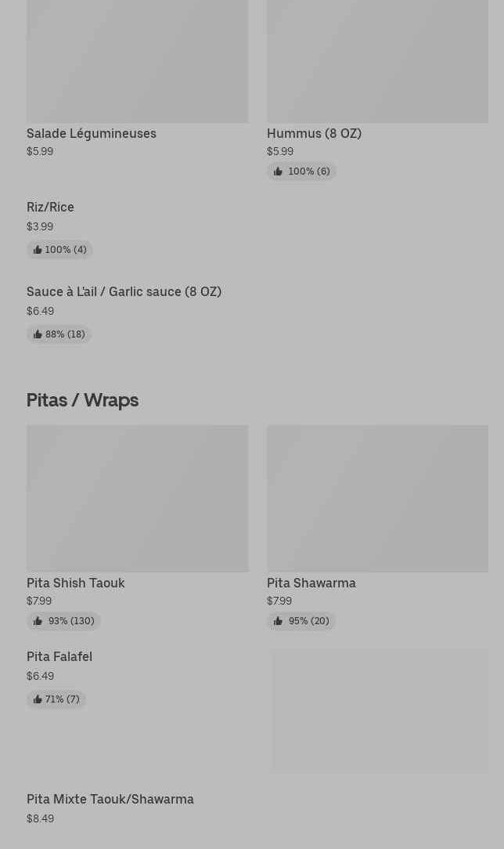
Task: Click the Pita Falafel photo placeholder
Action: coord(380,710)
